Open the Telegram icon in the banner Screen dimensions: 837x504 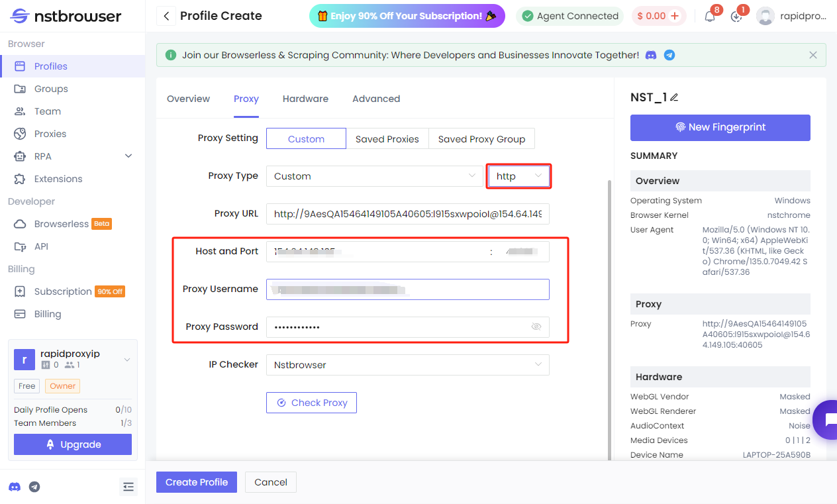tap(669, 56)
